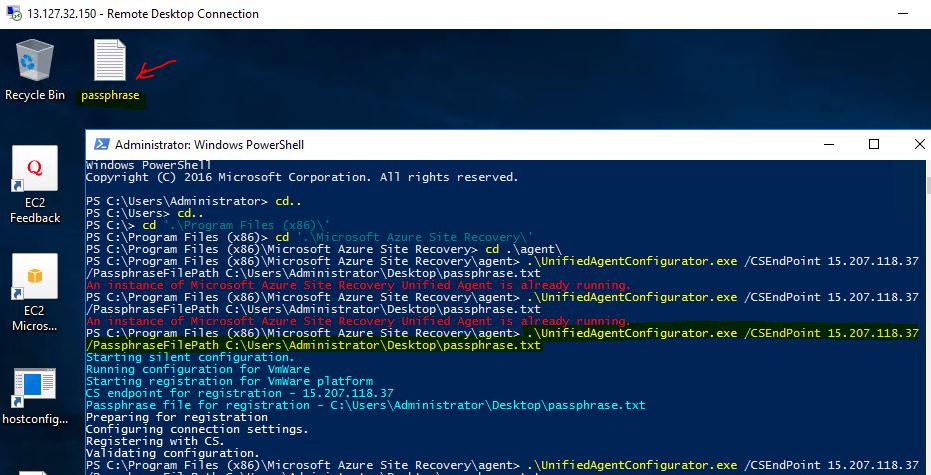Click the 'Administrator: Windows PowerShell' title text
The image size is (931, 475).
(209, 144)
